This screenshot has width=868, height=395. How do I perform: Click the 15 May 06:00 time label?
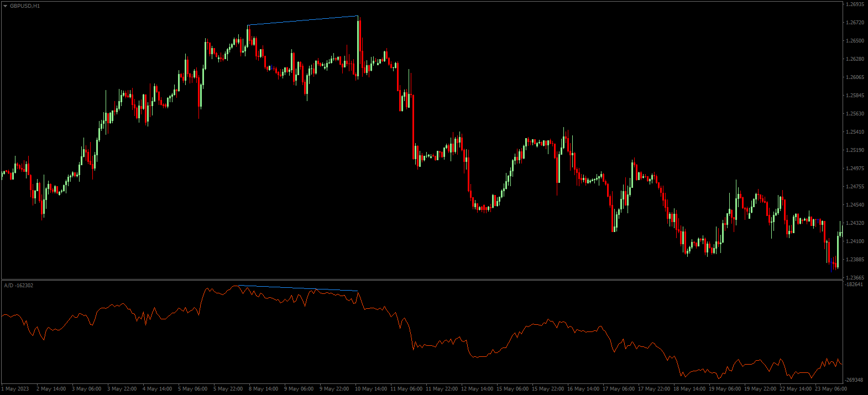tap(512, 389)
